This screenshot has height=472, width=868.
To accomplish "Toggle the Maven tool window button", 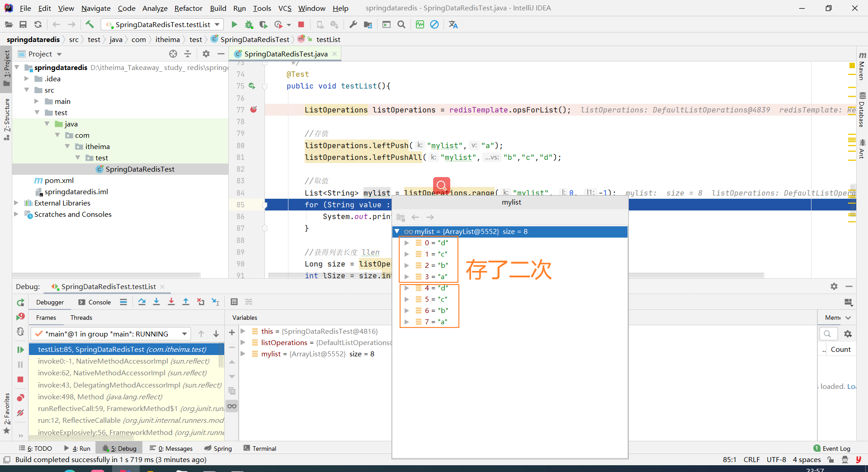I will 862,67.
